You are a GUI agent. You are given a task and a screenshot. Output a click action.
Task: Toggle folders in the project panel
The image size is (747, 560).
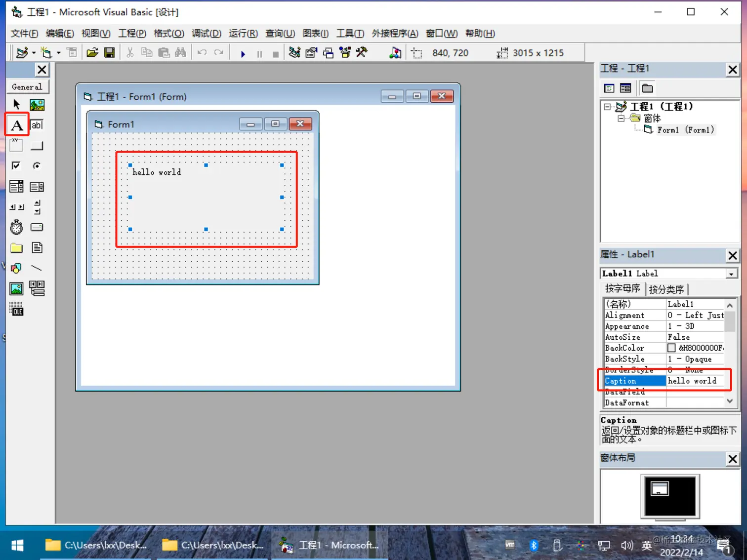point(647,88)
